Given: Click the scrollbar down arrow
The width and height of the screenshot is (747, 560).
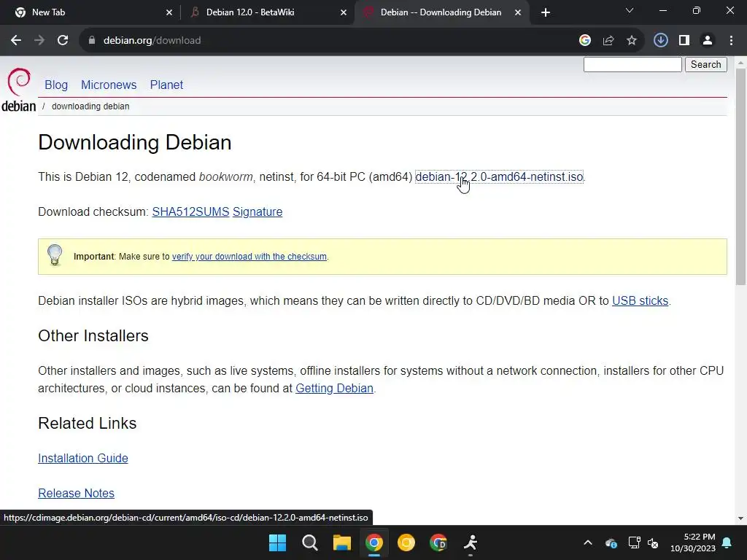Looking at the screenshot, I should (x=740, y=518).
